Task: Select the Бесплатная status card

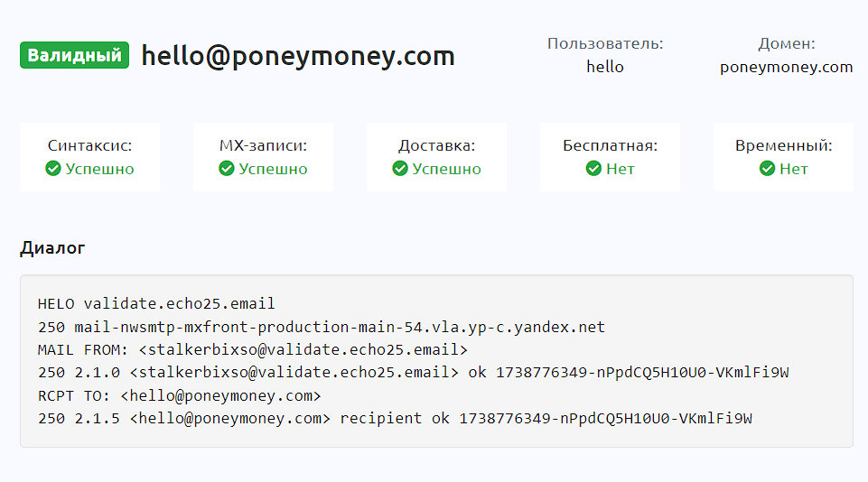Action: click(610, 157)
